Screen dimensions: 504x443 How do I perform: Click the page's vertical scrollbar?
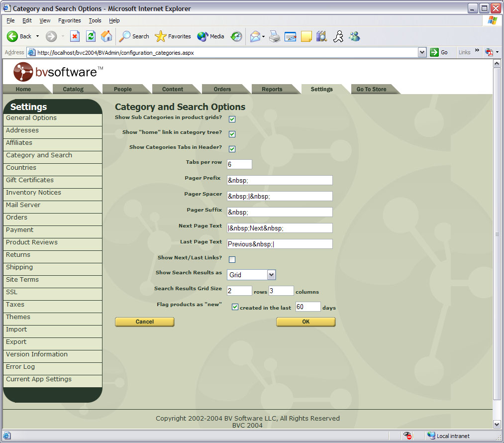[x=496, y=234]
